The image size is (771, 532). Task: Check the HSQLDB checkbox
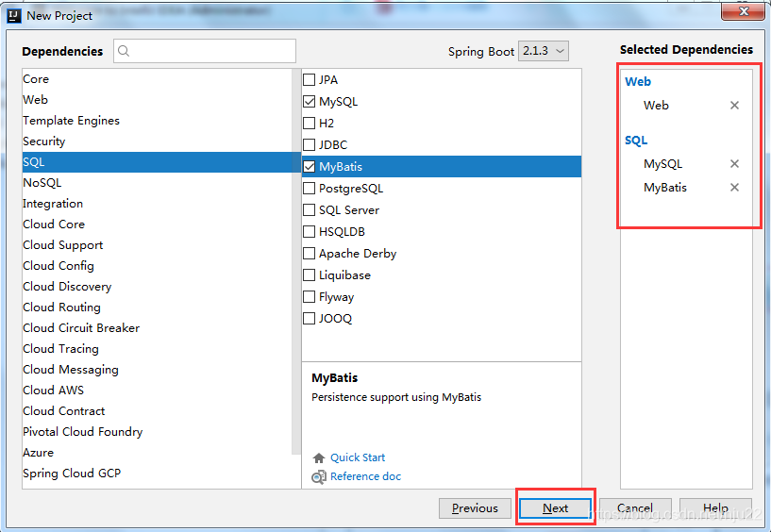coord(309,232)
